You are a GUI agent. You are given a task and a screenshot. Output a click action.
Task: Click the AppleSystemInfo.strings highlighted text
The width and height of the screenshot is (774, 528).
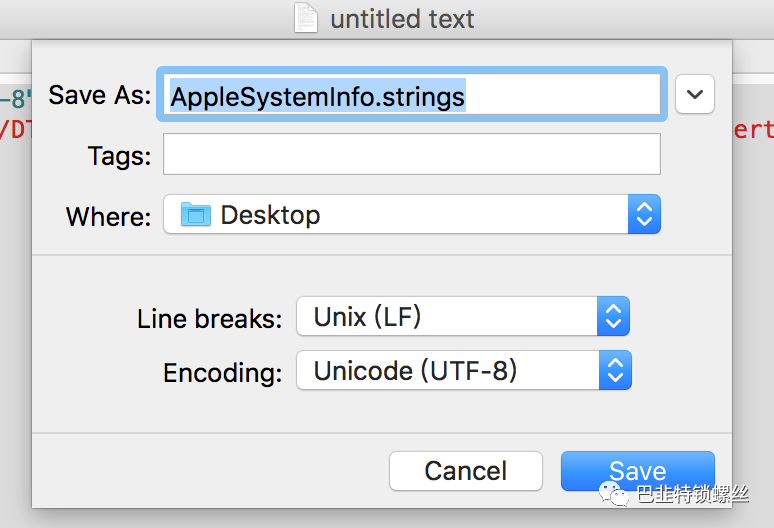point(317,96)
